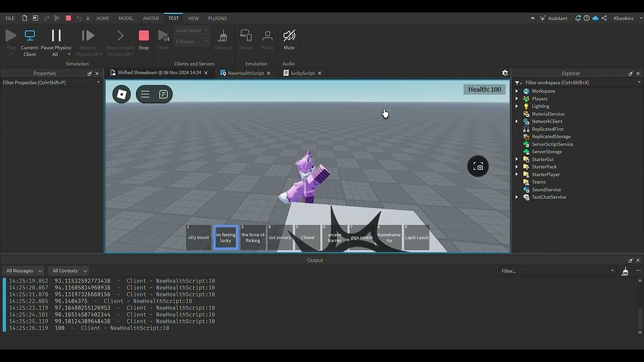The width and height of the screenshot is (644, 362).
Task: Open the Local Server dropdown
Action: pos(191,30)
